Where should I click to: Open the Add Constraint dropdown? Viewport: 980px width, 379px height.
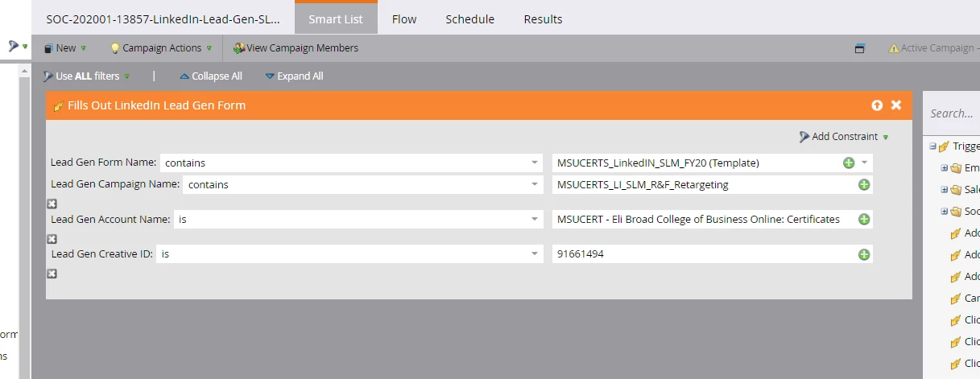[x=844, y=137]
